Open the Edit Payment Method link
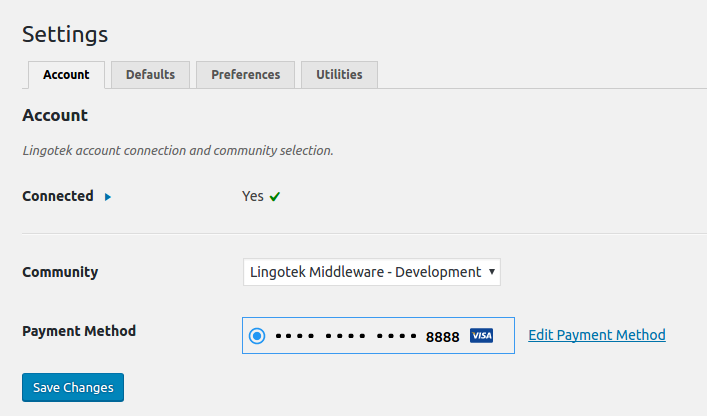The image size is (707, 416). 596,335
